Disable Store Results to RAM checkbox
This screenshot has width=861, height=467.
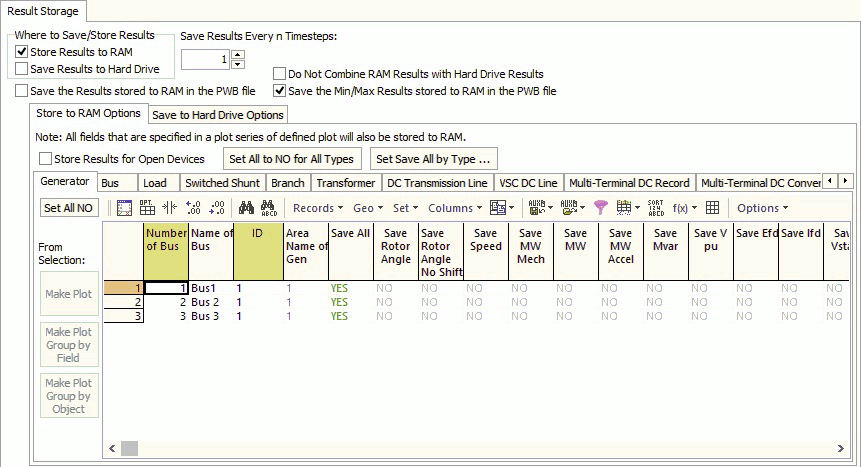pos(22,52)
